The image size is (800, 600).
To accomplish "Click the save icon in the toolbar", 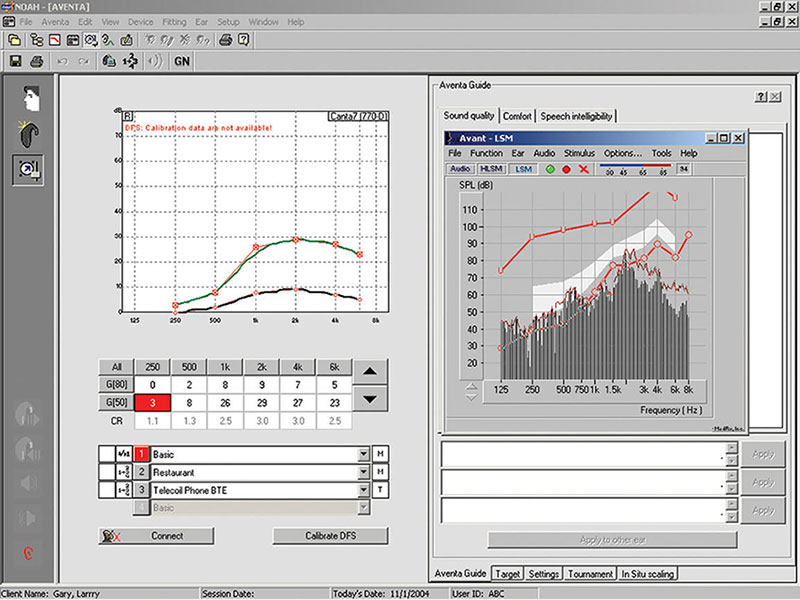I will (x=17, y=61).
